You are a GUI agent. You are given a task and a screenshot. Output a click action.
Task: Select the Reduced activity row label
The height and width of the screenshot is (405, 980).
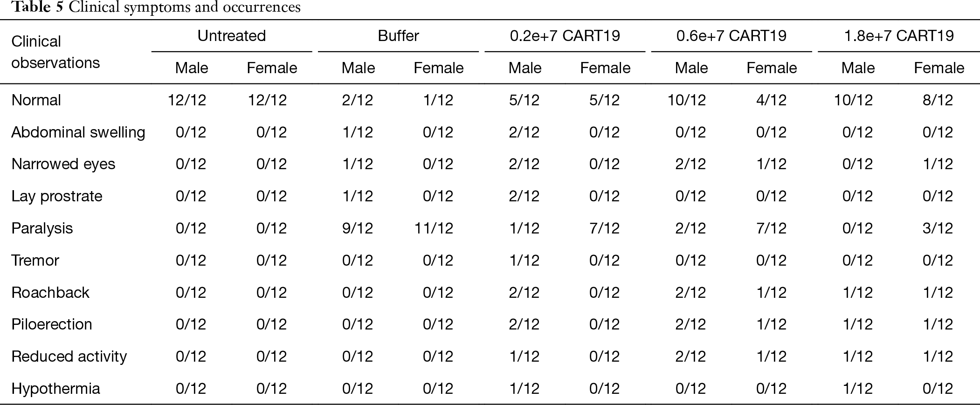coord(69,357)
